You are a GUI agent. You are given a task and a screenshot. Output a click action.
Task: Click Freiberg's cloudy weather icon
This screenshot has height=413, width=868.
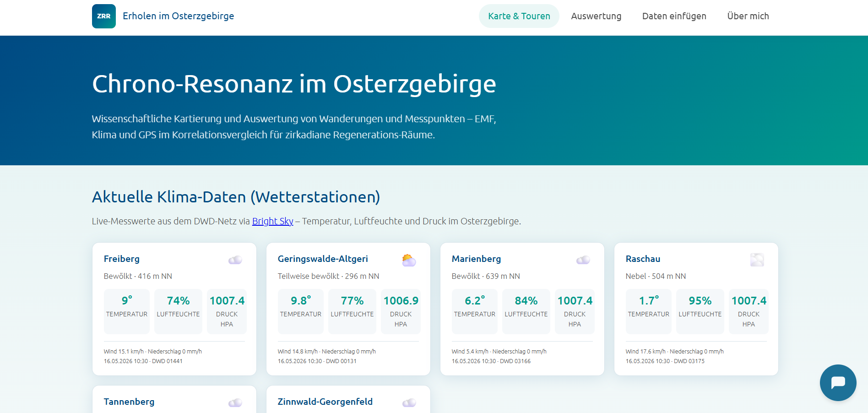235,260
